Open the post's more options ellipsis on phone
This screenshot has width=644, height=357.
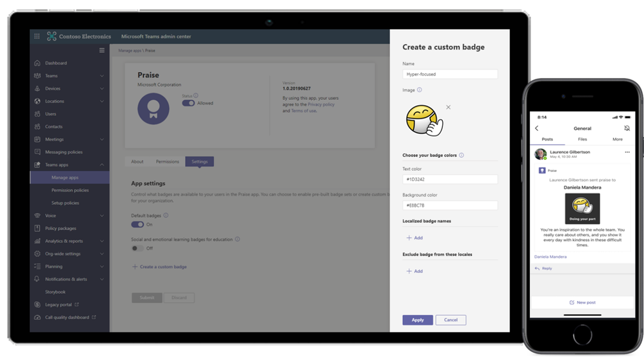pos(627,152)
